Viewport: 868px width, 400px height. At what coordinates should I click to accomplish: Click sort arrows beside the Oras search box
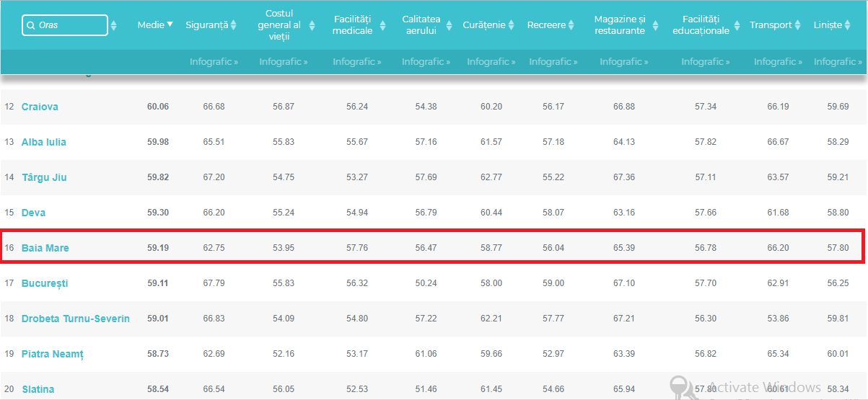pyautogui.click(x=114, y=26)
